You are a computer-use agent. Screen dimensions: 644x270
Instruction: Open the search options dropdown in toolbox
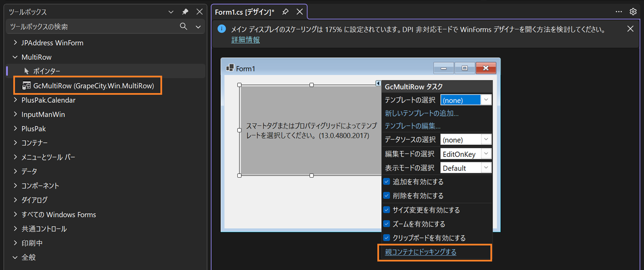pos(198,27)
